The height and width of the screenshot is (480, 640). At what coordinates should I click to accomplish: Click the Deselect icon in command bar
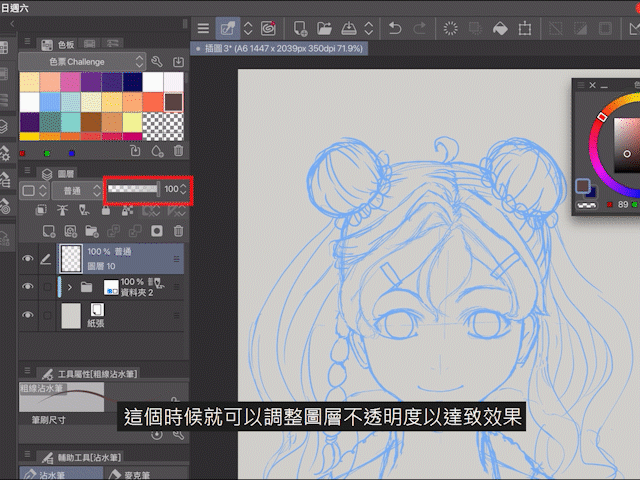556,29
